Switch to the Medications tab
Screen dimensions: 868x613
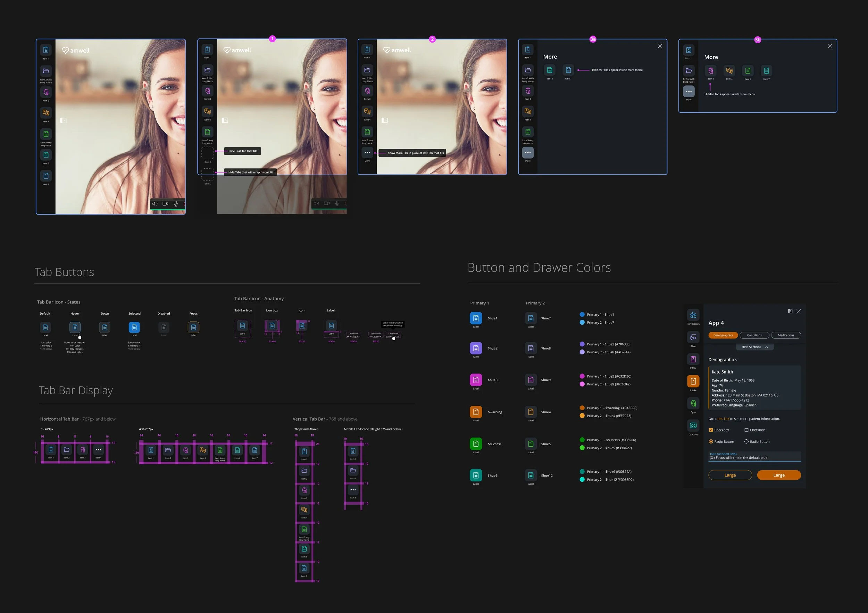(x=786, y=335)
